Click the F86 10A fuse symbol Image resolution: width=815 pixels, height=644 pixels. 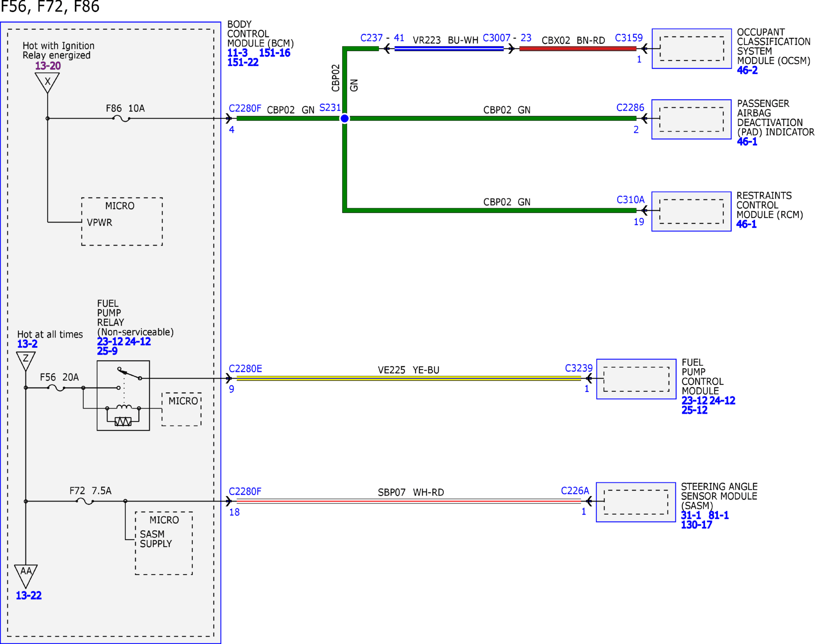click(121, 119)
